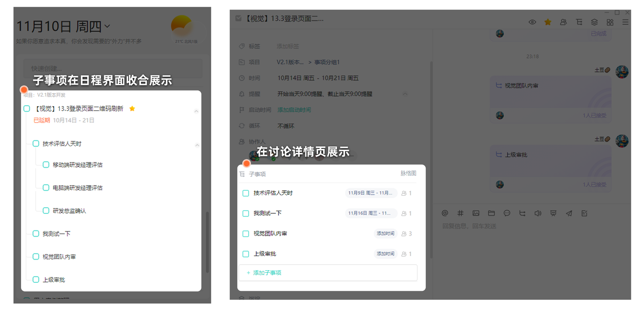
Task: Click the paper plane send icon
Action: click(x=569, y=213)
